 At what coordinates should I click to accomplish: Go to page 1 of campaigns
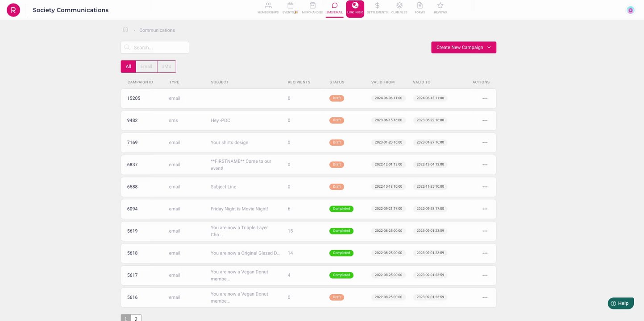126,318
